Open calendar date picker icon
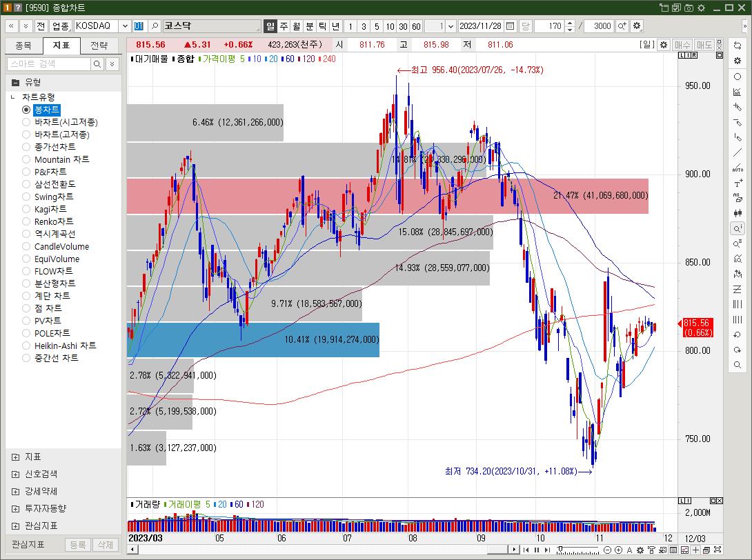This screenshot has width=752, height=560. point(511,26)
